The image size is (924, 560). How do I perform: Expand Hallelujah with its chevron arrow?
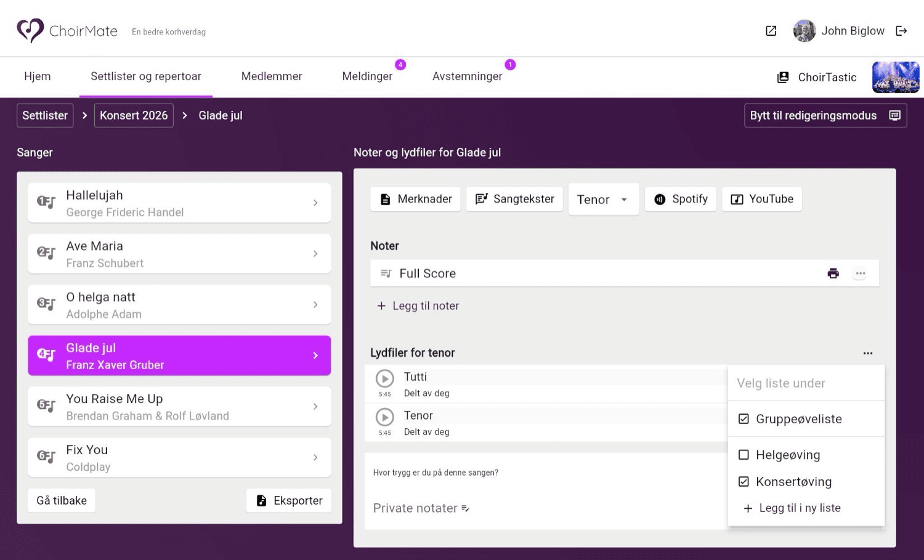(315, 203)
